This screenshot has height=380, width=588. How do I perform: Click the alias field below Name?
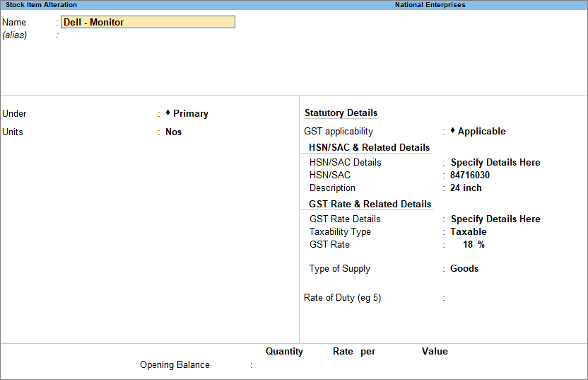point(148,35)
